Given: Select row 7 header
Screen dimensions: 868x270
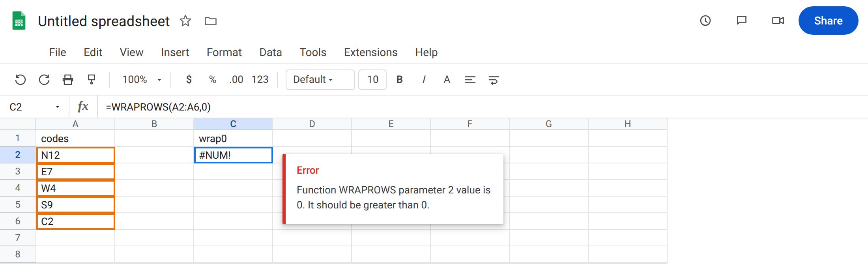Looking at the screenshot, I should [18, 238].
